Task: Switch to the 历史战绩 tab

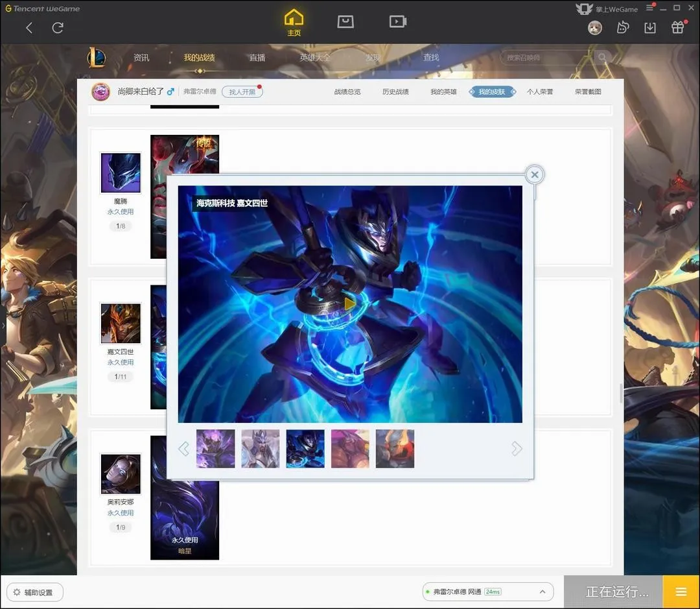Action: tap(395, 92)
